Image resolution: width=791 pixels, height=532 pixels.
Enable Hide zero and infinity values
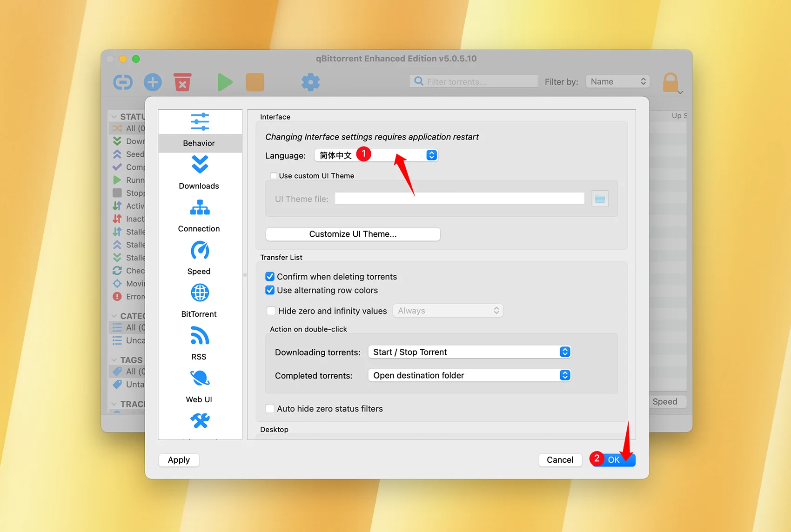point(271,311)
